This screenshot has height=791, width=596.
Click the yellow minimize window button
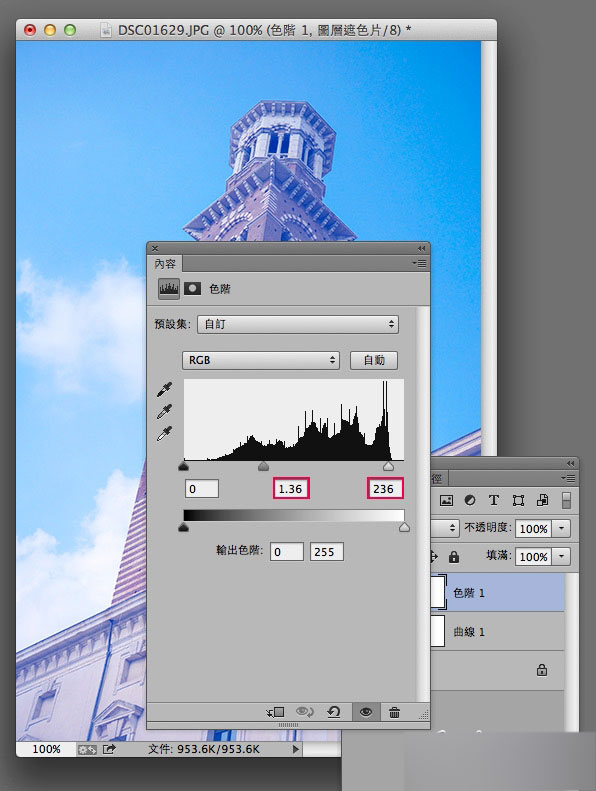50,30
